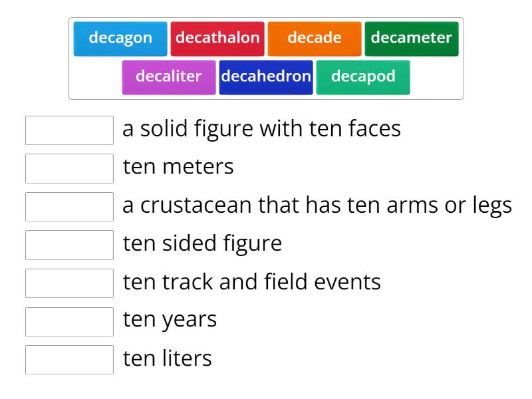Select the decahedron word tile
532x399 pixels.
[x=266, y=76]
